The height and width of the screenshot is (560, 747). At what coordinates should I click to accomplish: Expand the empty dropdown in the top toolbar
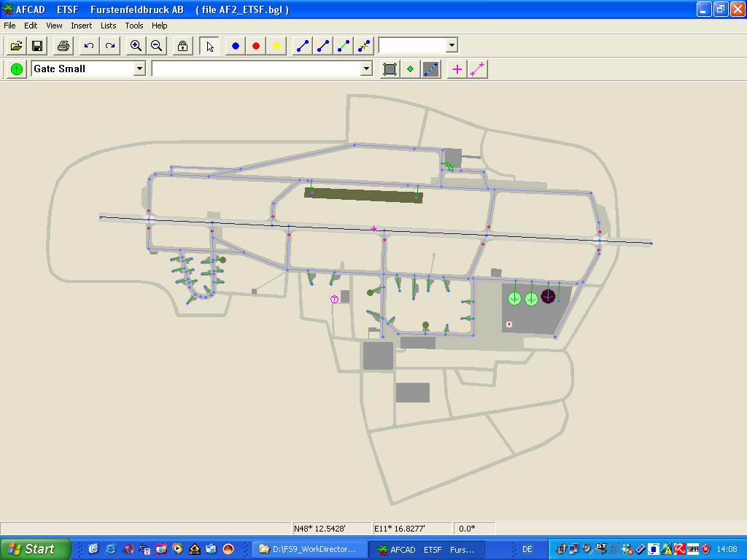452,45
